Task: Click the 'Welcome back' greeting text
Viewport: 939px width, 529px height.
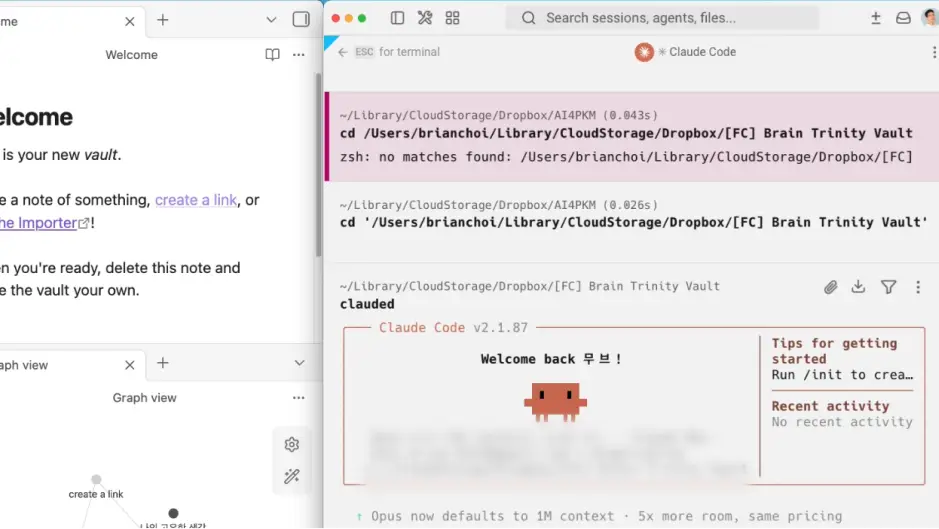Action: click(x=551, y=359)
